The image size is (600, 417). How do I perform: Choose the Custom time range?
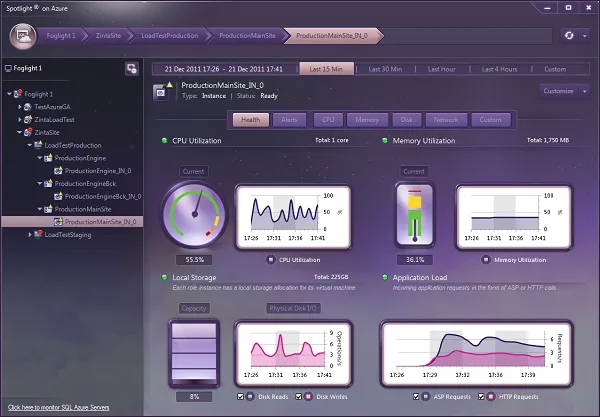point(555,69)
